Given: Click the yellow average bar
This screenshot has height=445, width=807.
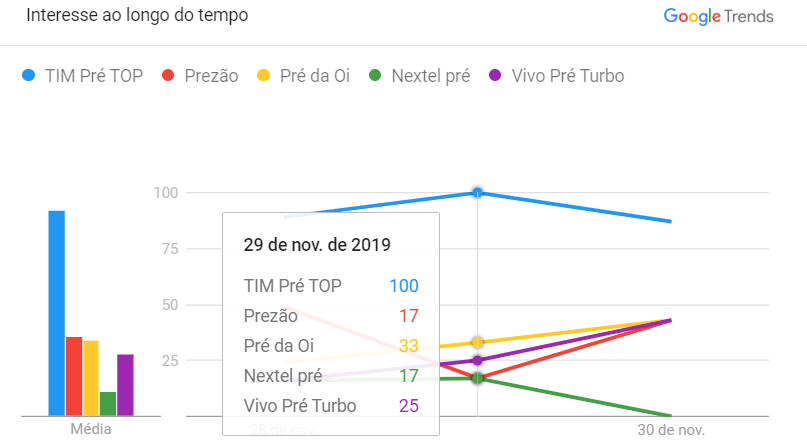Looking at the screenshot, I should point(91,377).
